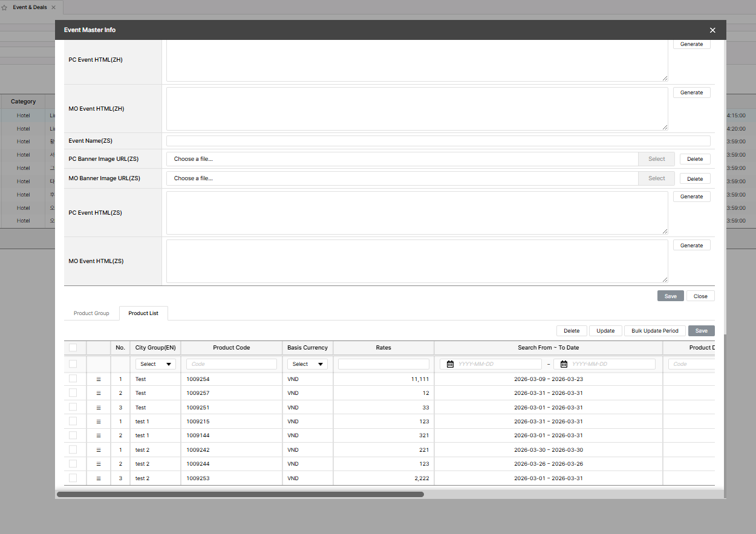Check the row checkbox for product 1009242
The width and height of the screenshot is (756, 534).
[x=73, y=450]
